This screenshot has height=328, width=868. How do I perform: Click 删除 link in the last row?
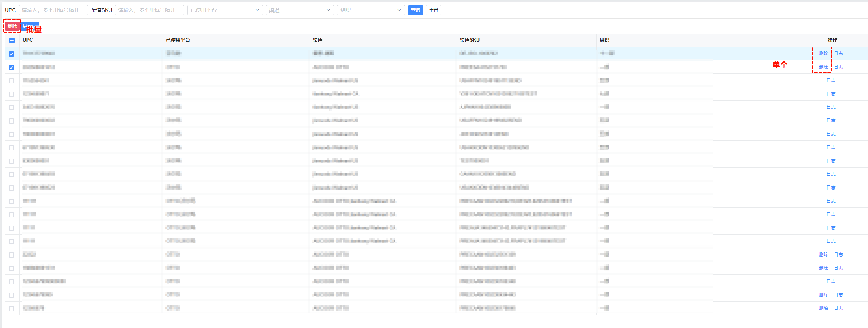[x=823, y=308]
